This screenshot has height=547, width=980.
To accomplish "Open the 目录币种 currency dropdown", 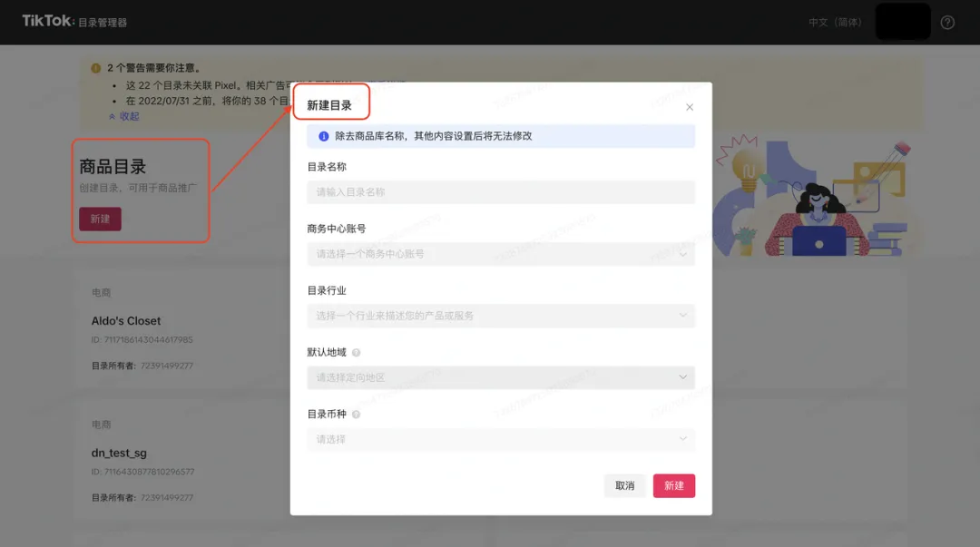I will pos(501,439).
